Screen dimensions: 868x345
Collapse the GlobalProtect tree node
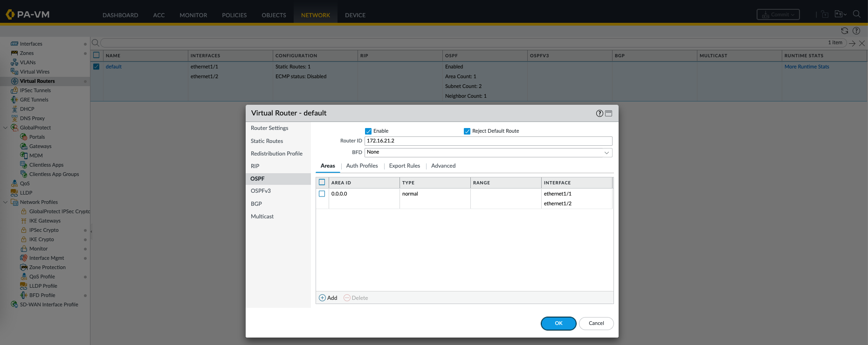click(6, 128)
